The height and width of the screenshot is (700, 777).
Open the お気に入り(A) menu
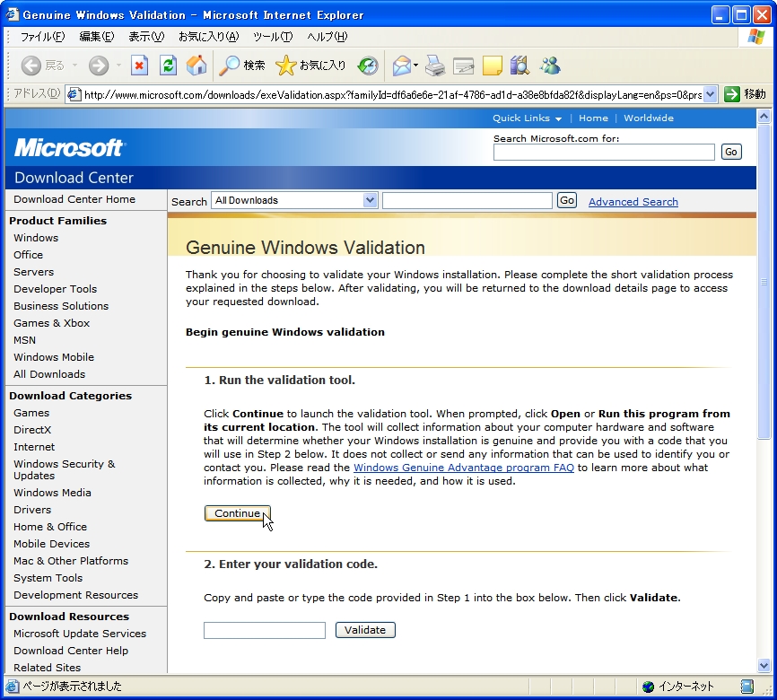click(x=209, y=37)
